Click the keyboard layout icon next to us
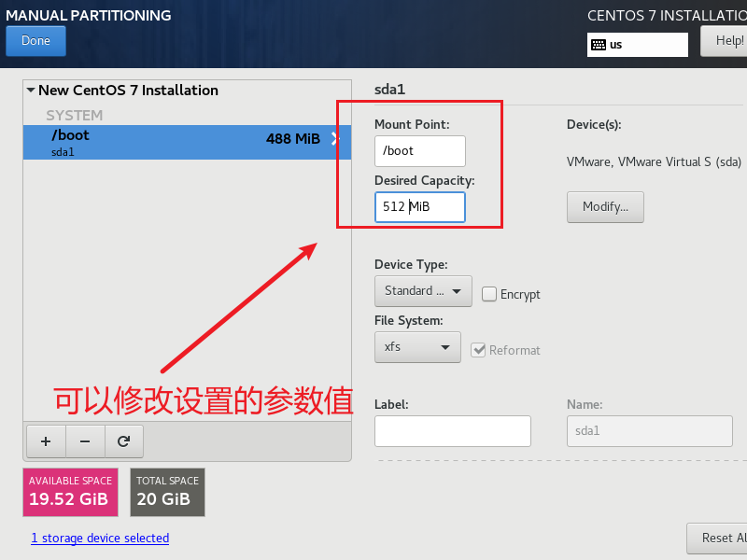 point(599,45)
